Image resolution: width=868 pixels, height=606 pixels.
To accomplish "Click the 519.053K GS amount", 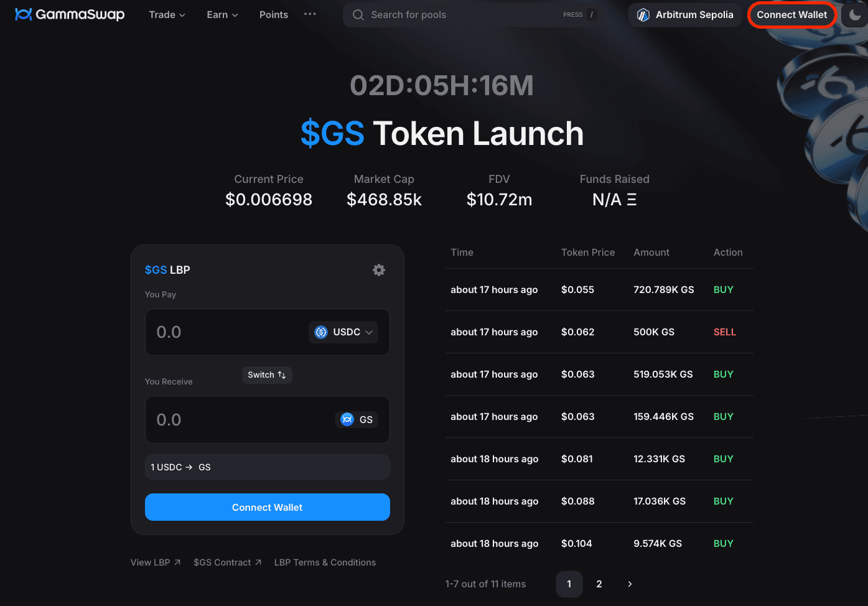I will tap(663, 375).
